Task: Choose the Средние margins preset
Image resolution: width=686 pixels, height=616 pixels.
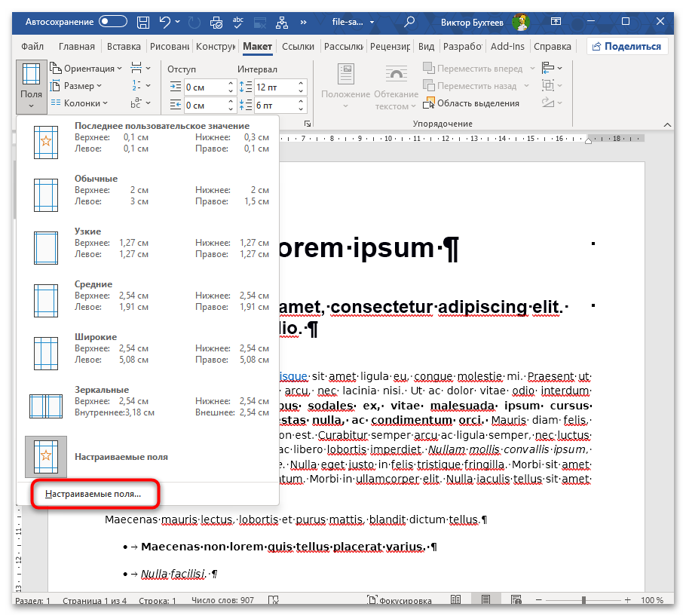Action: (148, 301)
